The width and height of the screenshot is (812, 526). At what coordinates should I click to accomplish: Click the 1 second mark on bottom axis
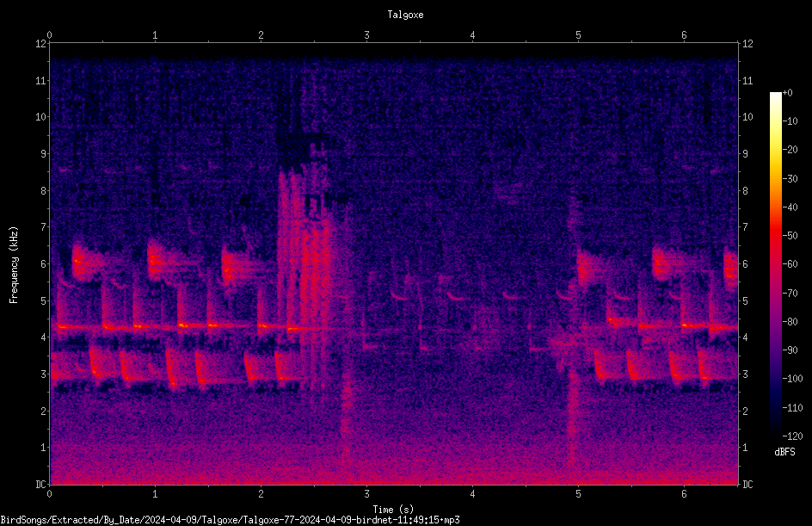(155, 494)
